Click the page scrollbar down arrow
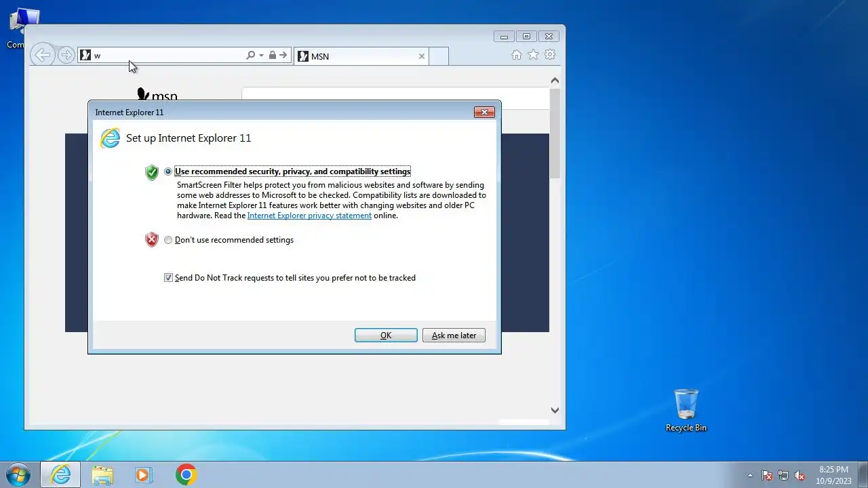Image resolution: width=868 pixels, height=488 pixels. click(555, 410)
